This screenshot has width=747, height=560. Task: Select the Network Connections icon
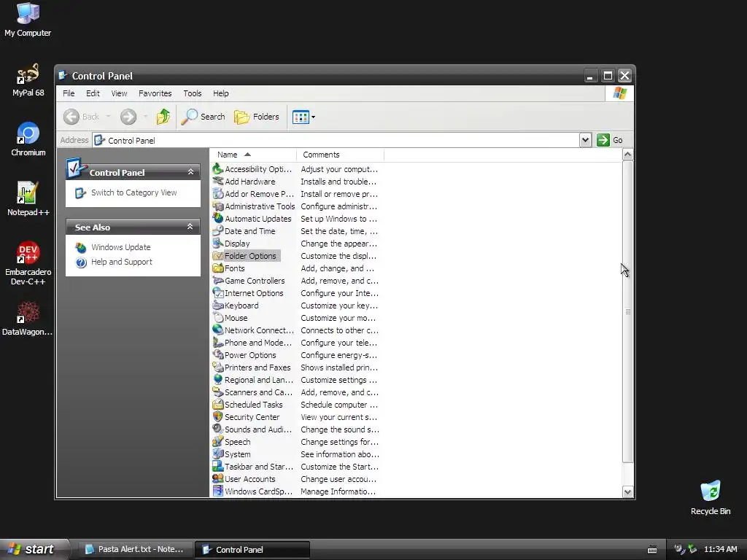[x=217, y=330]
